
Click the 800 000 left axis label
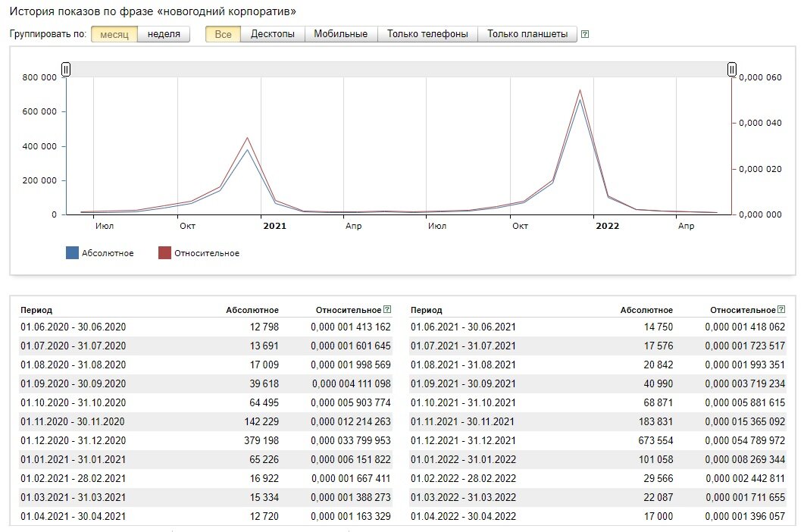coord(39,77)
